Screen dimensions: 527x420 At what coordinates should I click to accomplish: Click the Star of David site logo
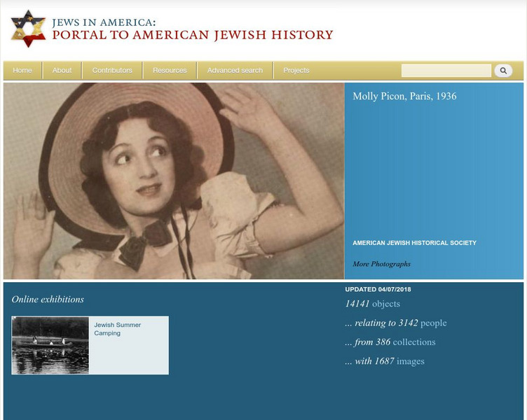[x=28, y=29]
